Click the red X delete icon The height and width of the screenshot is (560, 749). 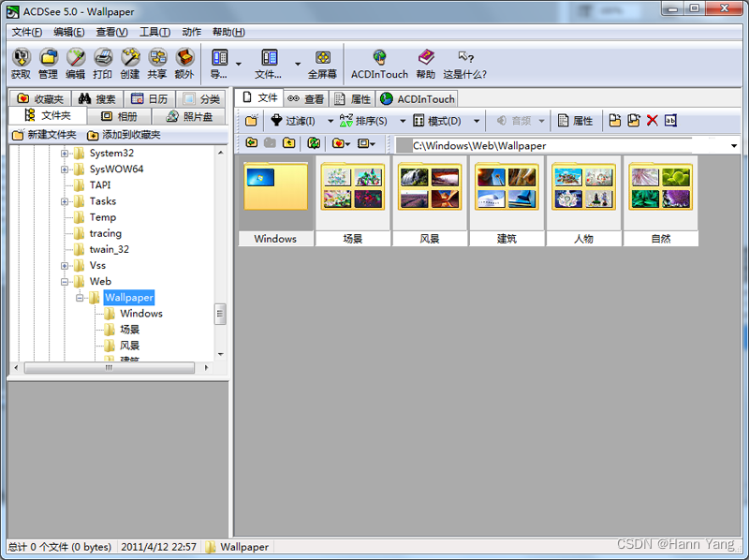(x=653, y=121)
